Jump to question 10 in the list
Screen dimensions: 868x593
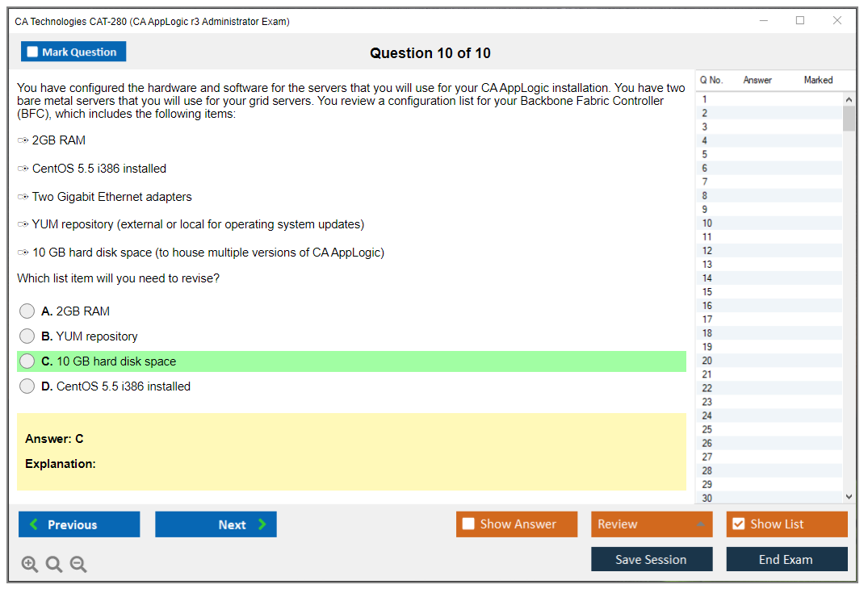coord(707,223)
